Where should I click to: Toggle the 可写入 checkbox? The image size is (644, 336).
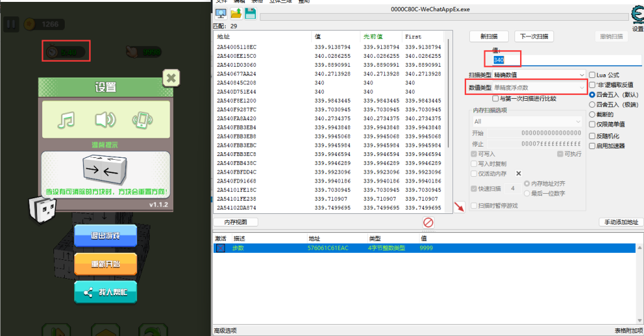coord(474,154)
